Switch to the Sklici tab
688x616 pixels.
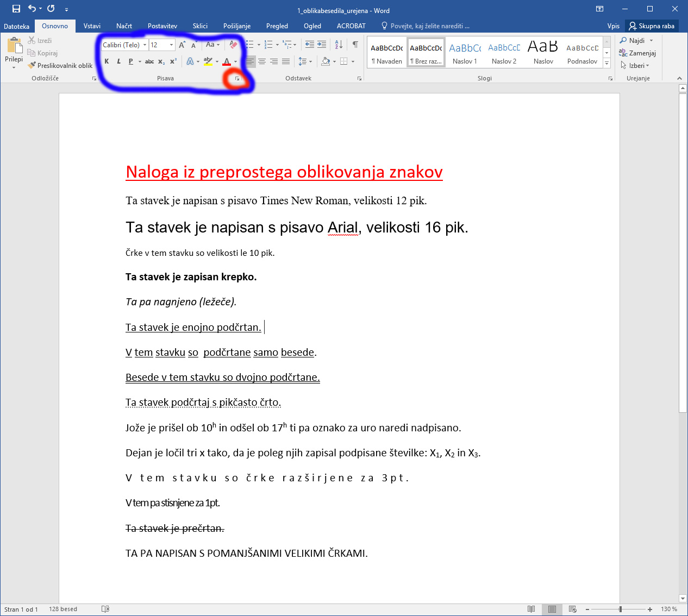coord(200,26)
